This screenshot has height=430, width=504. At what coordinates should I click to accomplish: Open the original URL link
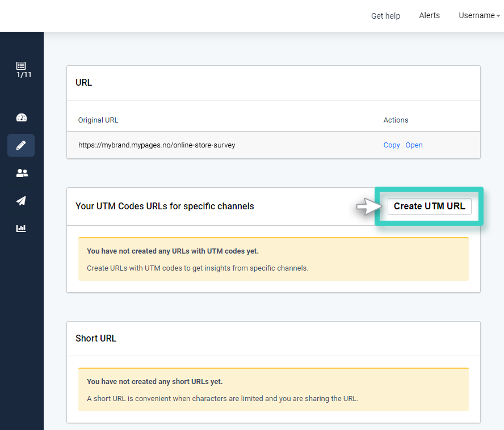click(414, 145)
